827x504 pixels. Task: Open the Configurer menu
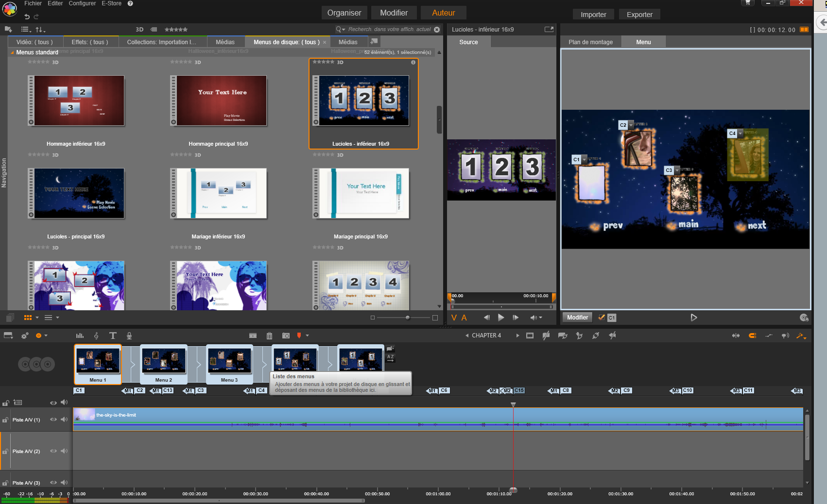pyautogui.click(x=82, y=3)
